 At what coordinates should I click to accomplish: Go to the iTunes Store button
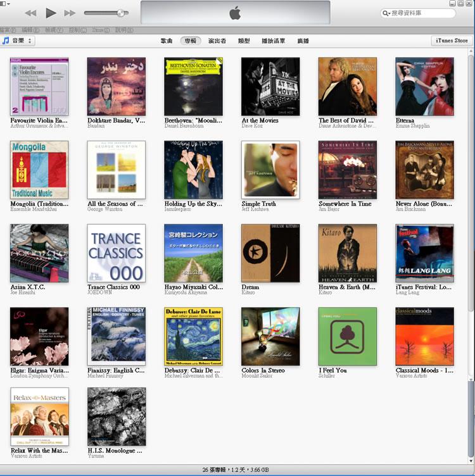pyautogui.click(x=452, y=41)
